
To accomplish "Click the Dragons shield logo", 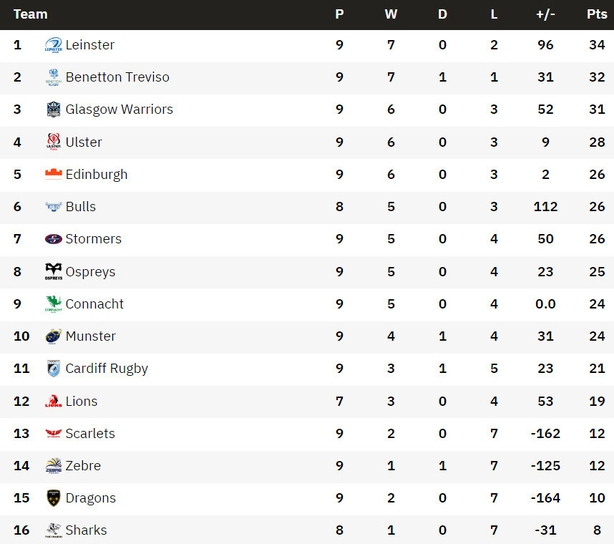I will coord(53,498).
